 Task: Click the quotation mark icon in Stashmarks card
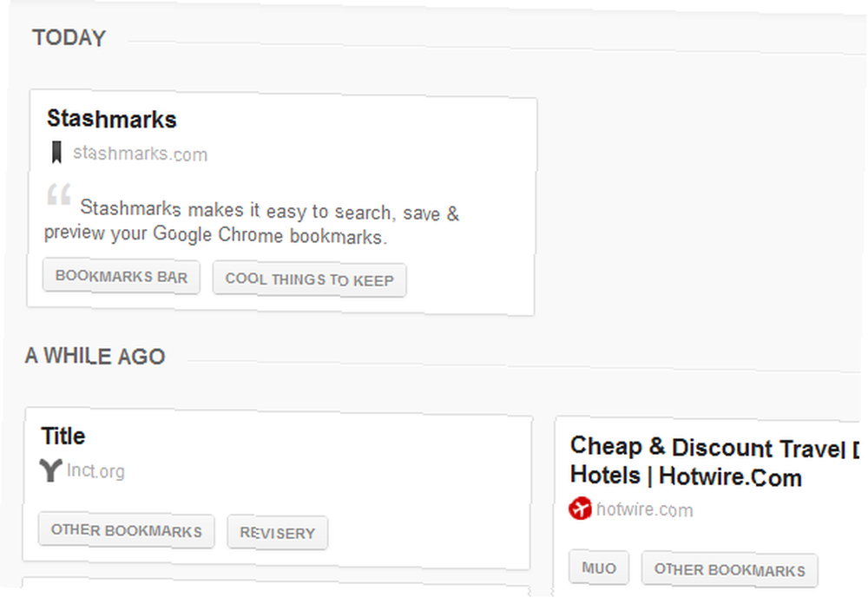click(x=59, y=194)
